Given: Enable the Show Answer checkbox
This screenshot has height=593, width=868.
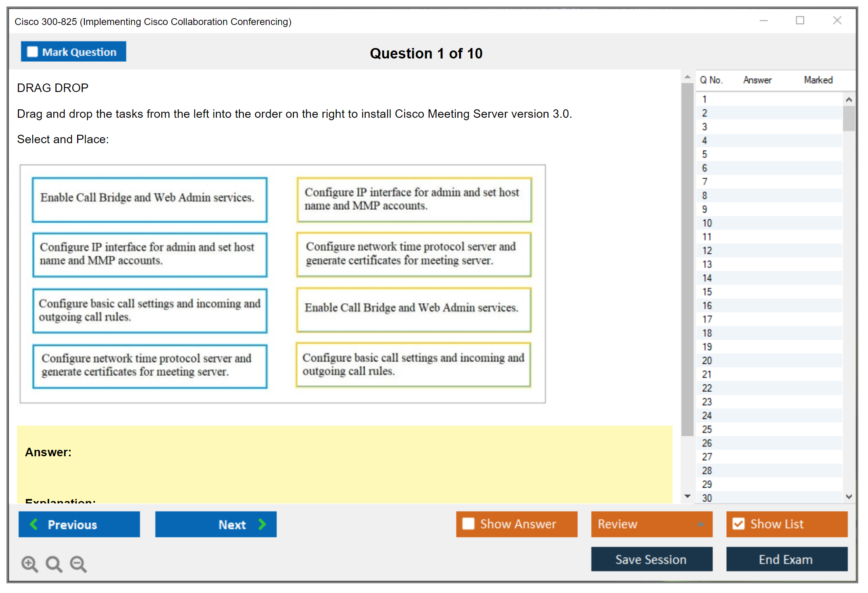Looking at the screenshot, I should 468,524.
